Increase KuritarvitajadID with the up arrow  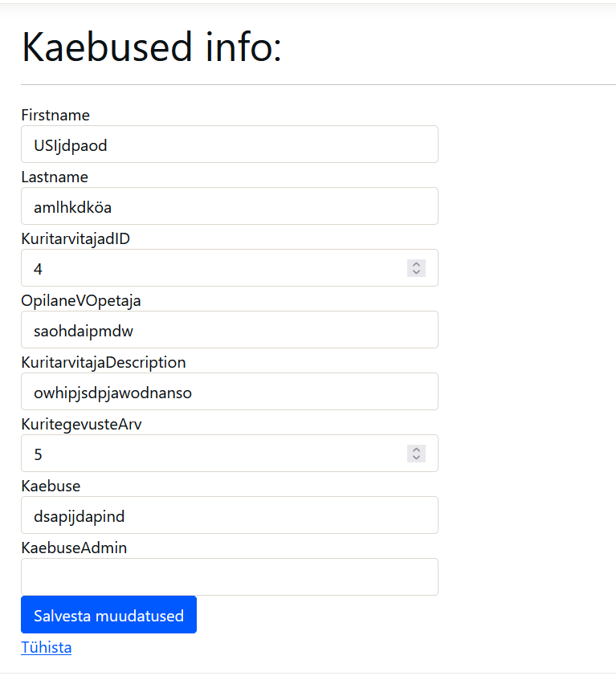(x=416, y=263)
